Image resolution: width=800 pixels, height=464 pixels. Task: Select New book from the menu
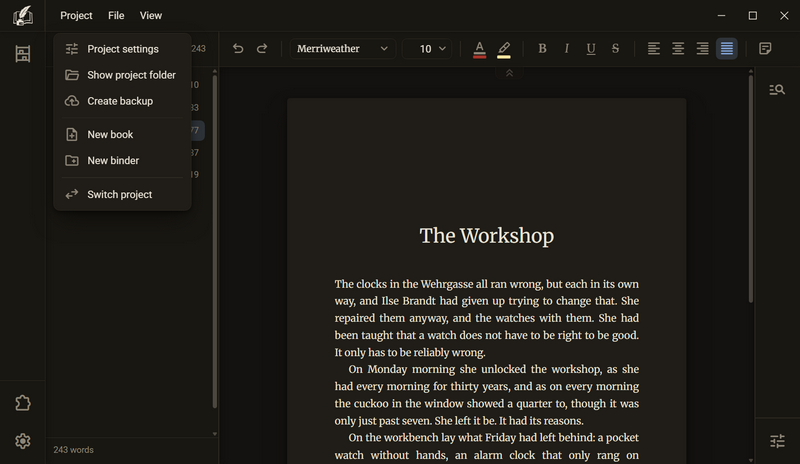pyautogui.click(x=122, y=134)
